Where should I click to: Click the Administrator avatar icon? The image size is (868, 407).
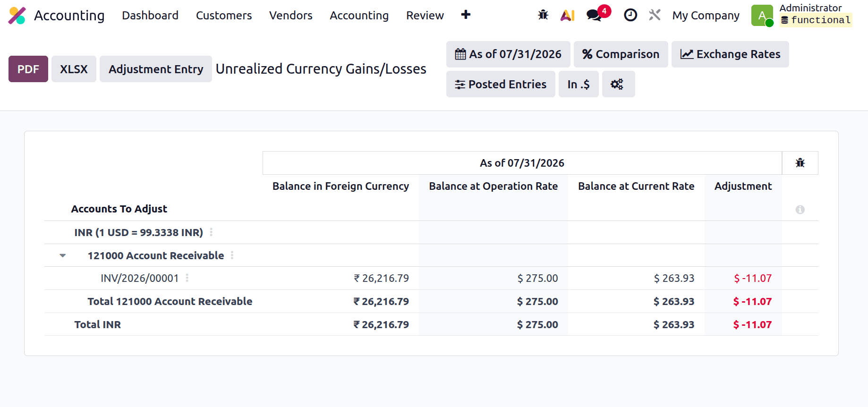click(762, 16)
